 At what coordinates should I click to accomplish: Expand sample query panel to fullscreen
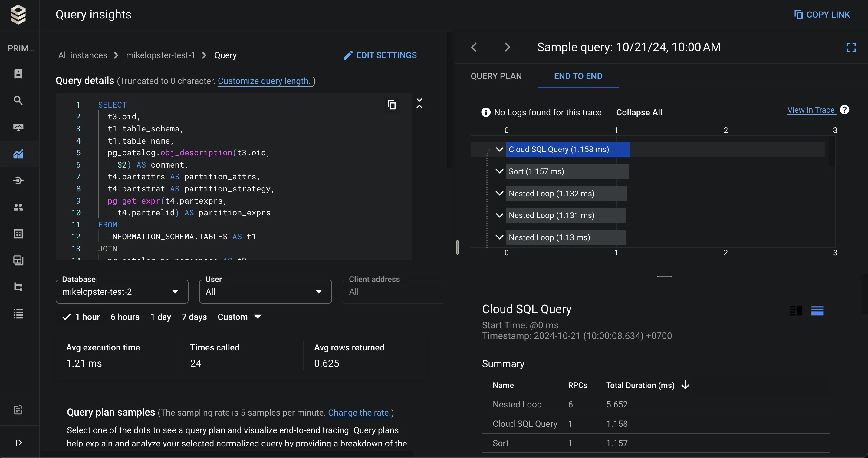tap(851, 47)
